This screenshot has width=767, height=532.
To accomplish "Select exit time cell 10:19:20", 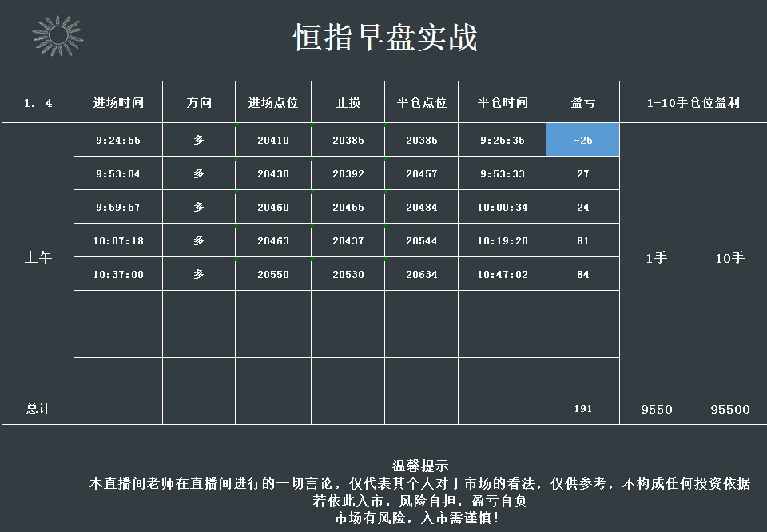I will click(x=503, y=240).
